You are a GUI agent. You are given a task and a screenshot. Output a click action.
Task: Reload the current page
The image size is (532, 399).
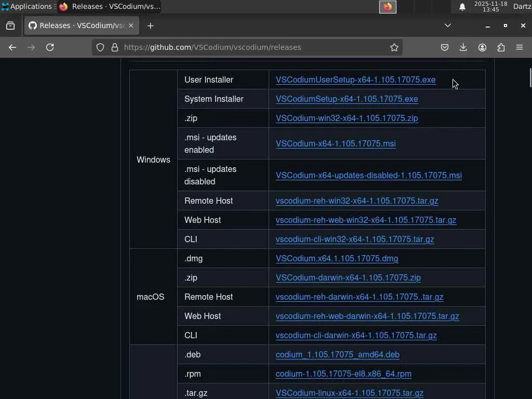(x=50, y=47)
